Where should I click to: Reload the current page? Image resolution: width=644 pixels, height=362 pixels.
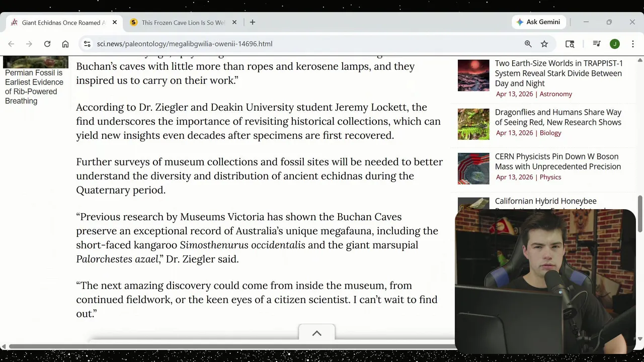point(47,44)
